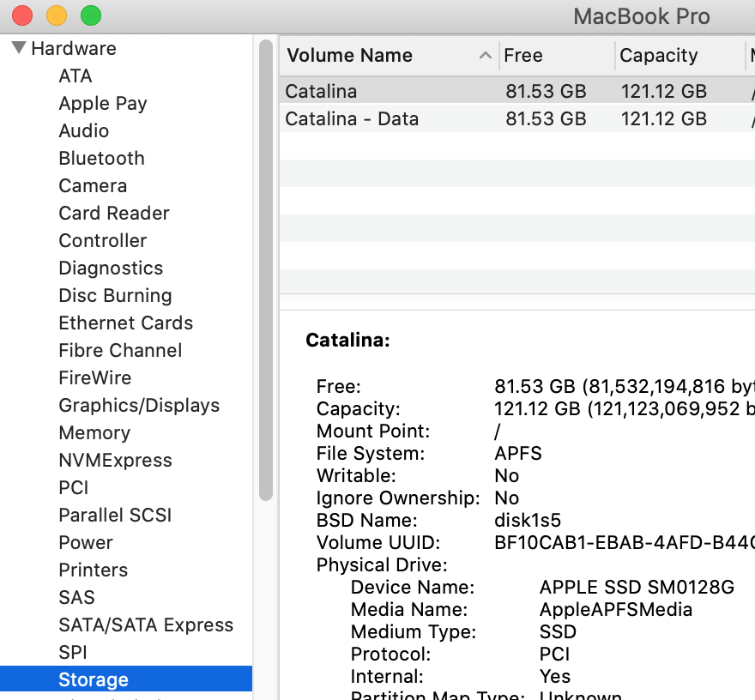Click Catalina - Data's 121.12 GB capacity cell
The height and width of the screenshot is (700, 755).
click(663, 118)
